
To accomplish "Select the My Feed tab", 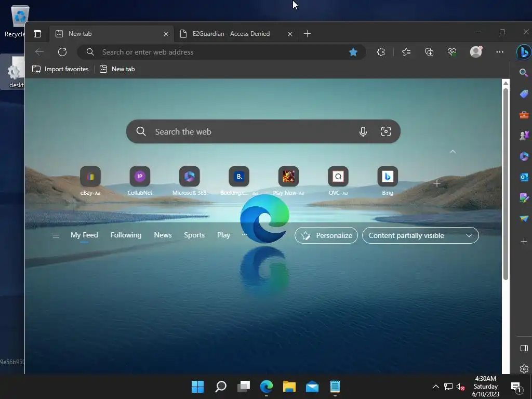I will [x=84, y=235].
